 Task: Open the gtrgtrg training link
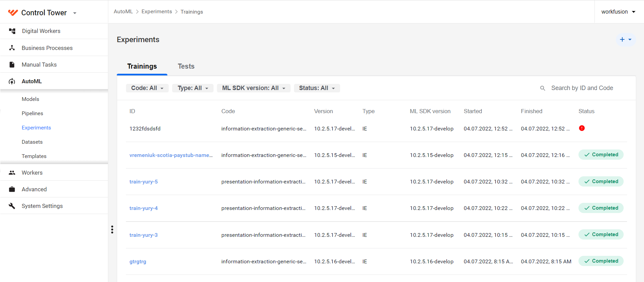pos(138,262)
